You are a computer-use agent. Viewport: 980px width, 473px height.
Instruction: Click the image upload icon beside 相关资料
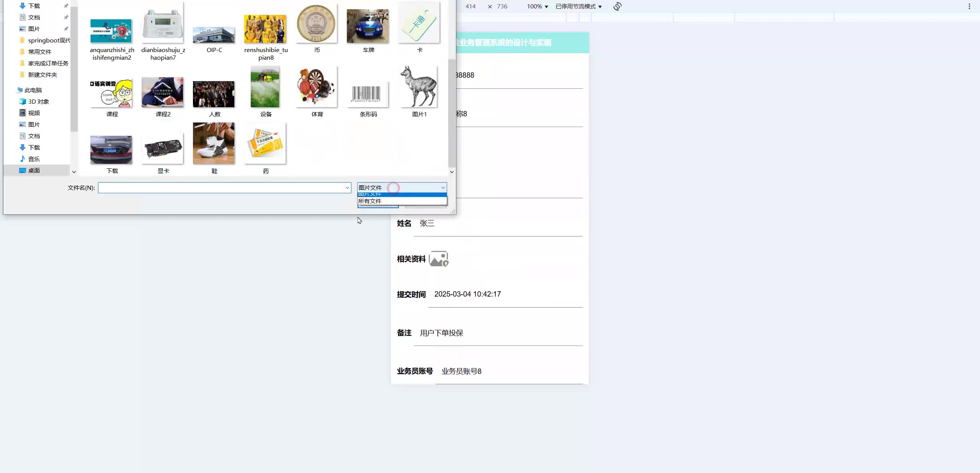(x=439, y=259)
